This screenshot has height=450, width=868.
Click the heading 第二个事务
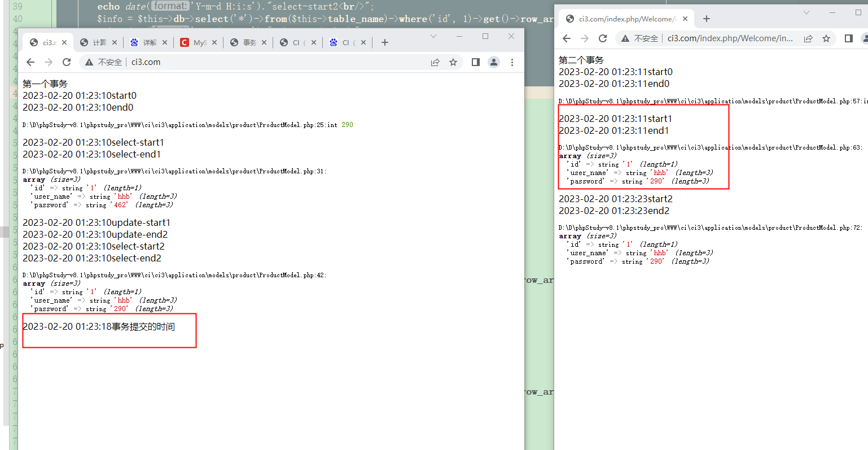[x=581, y=60]
